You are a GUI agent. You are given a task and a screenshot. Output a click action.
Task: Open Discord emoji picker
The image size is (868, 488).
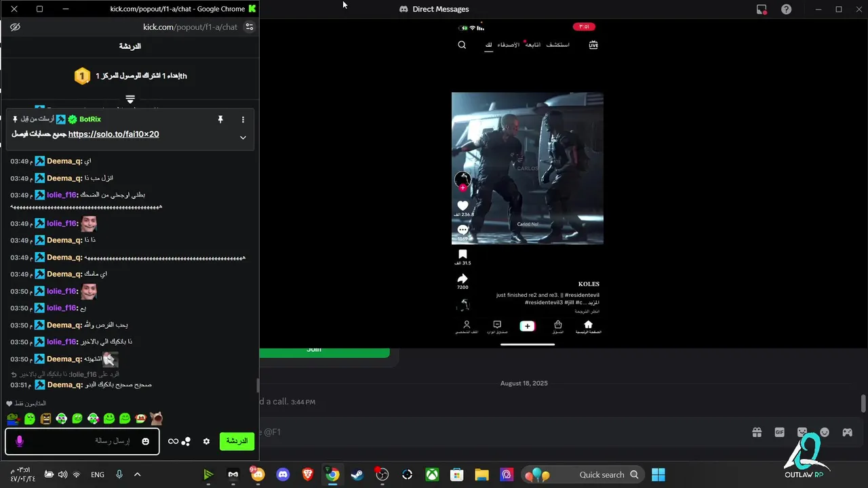pos(825,432)
